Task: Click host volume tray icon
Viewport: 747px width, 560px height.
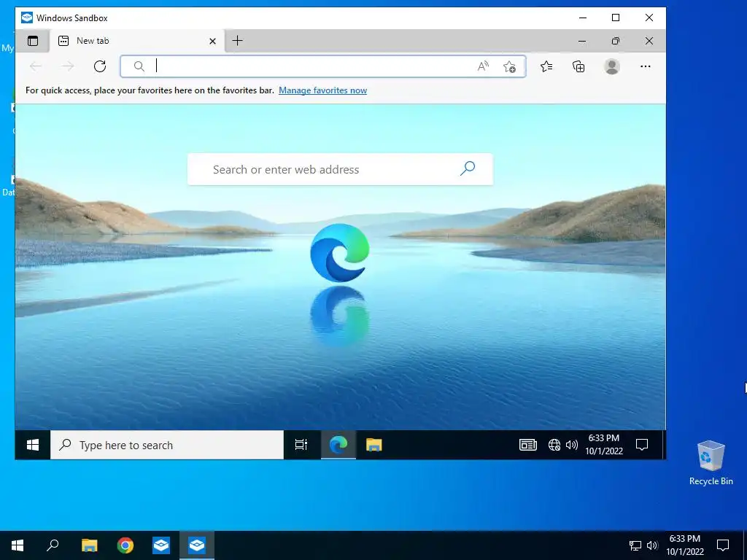Action: coord(652,545)
